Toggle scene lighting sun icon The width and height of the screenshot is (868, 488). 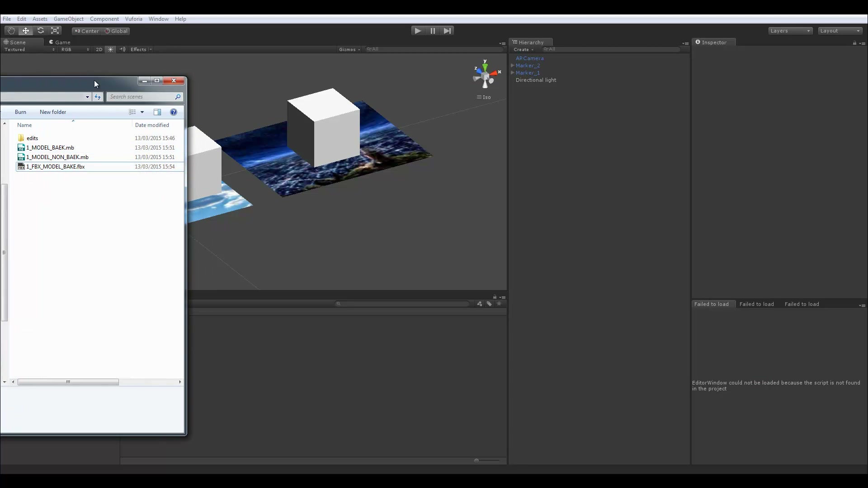tap(111, 50)
